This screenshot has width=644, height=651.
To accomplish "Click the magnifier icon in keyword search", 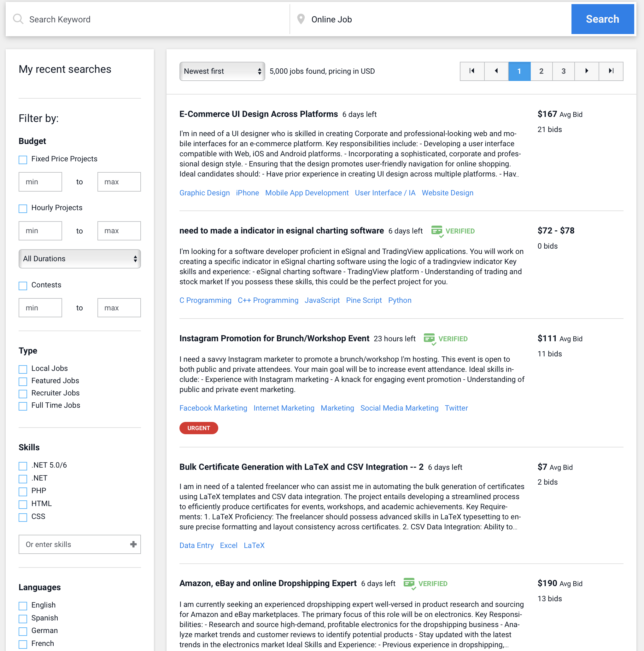I will 18,19.
